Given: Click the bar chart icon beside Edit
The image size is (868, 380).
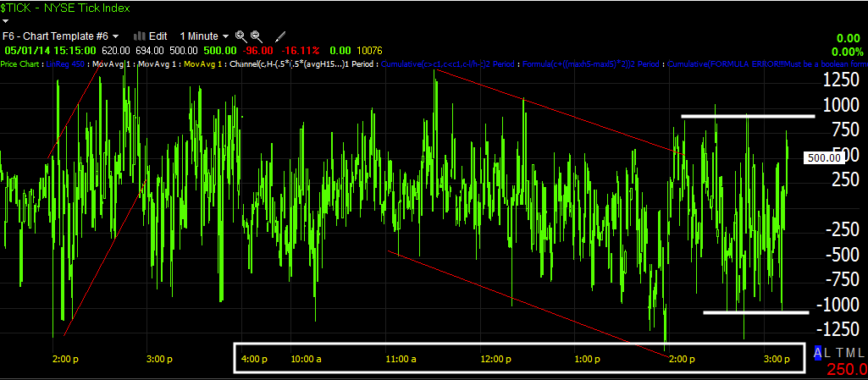Looking at the screenshot, I should pos(140,36).
